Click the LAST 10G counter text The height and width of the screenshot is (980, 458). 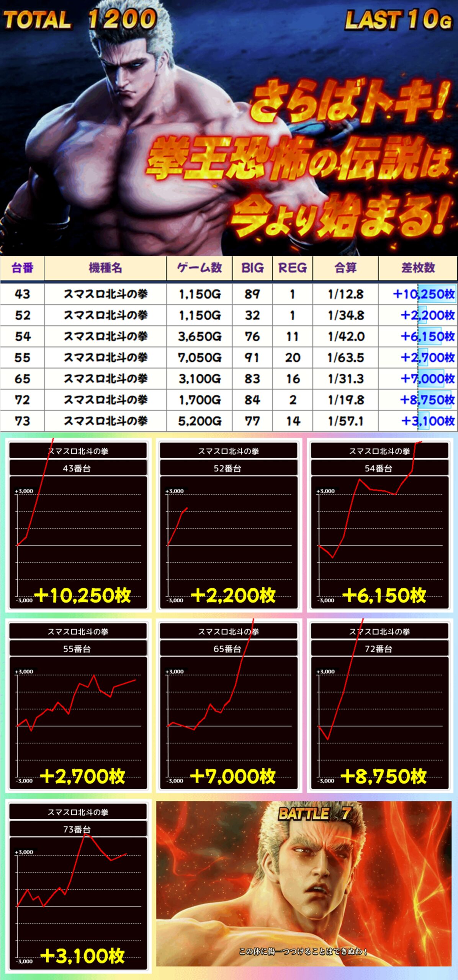click(x=398, y=19)
